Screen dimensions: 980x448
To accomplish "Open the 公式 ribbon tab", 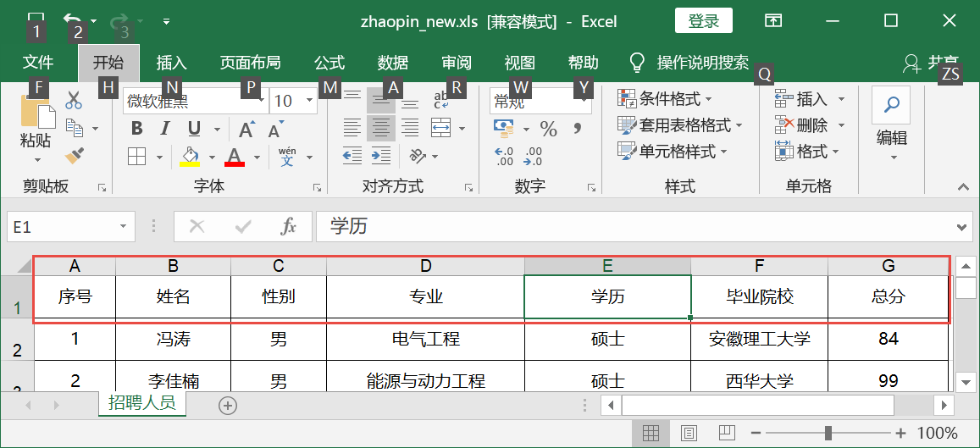I will pos(329,62).
